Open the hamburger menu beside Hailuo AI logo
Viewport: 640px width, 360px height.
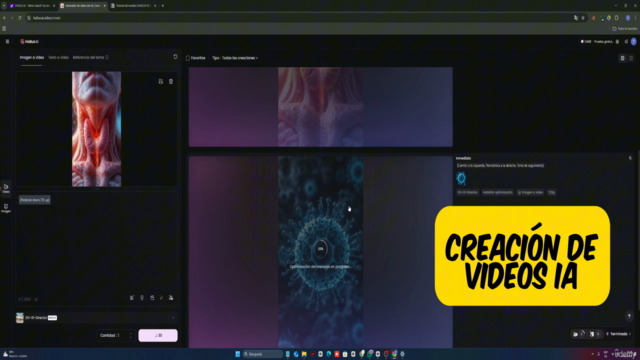click(x=7, y=42)
